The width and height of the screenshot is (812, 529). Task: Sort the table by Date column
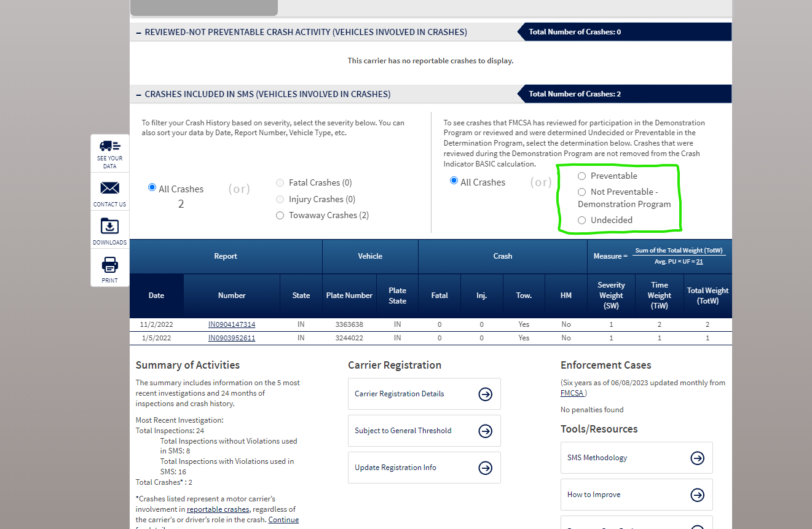[156, 295]
